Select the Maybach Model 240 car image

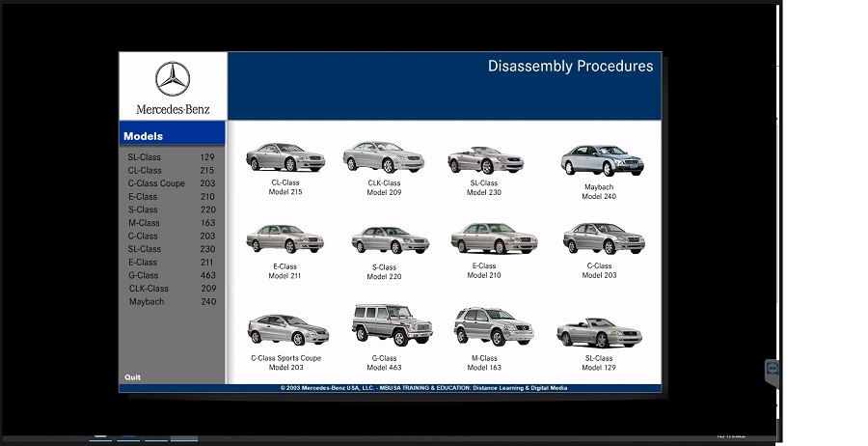(602, 160)
